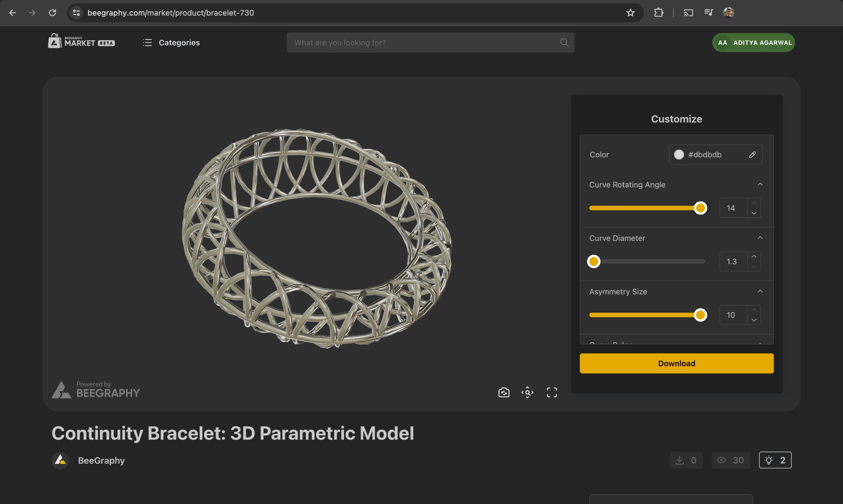Click the zoom-to-fit view icon

tap(527, 392)
